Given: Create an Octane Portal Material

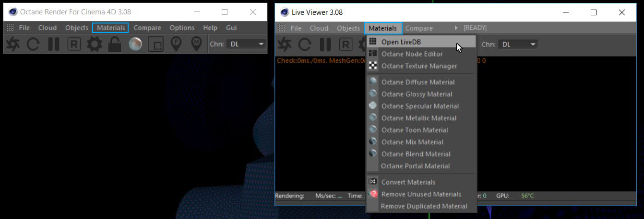Looking at the screenshot, I should click(x=421, y=166).
